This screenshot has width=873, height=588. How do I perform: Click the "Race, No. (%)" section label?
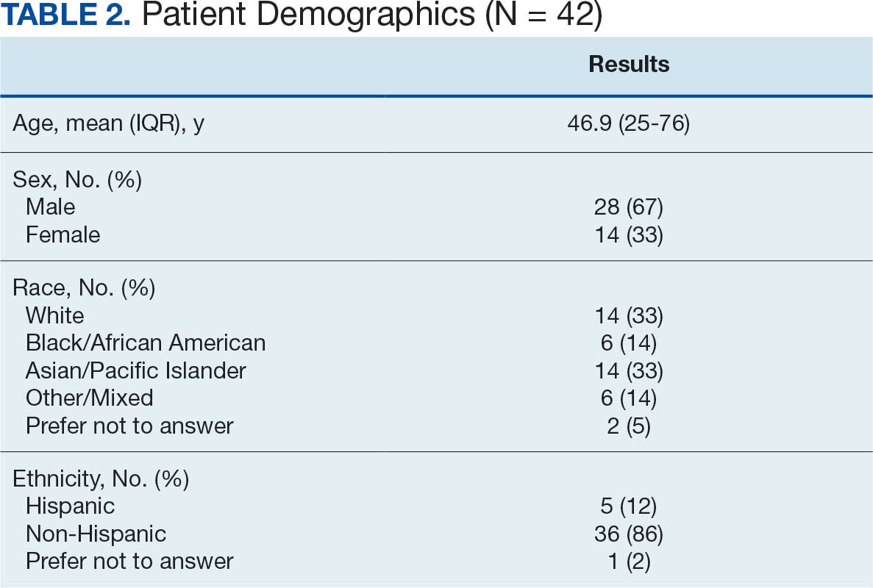pos(84,287)
